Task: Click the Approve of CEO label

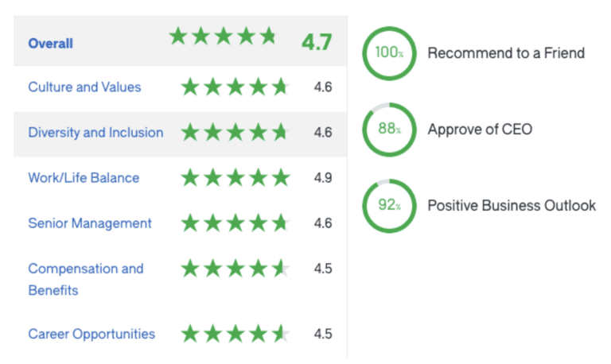Action: (480, 130)
